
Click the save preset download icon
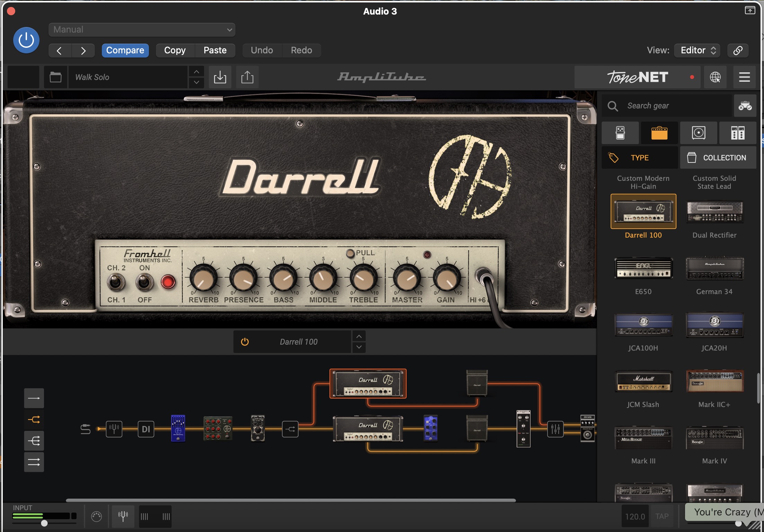coord(220,77)
